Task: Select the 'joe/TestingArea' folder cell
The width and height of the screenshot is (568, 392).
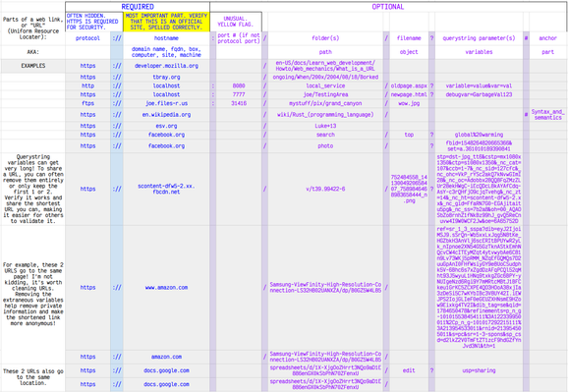Action: coord(325,94)
